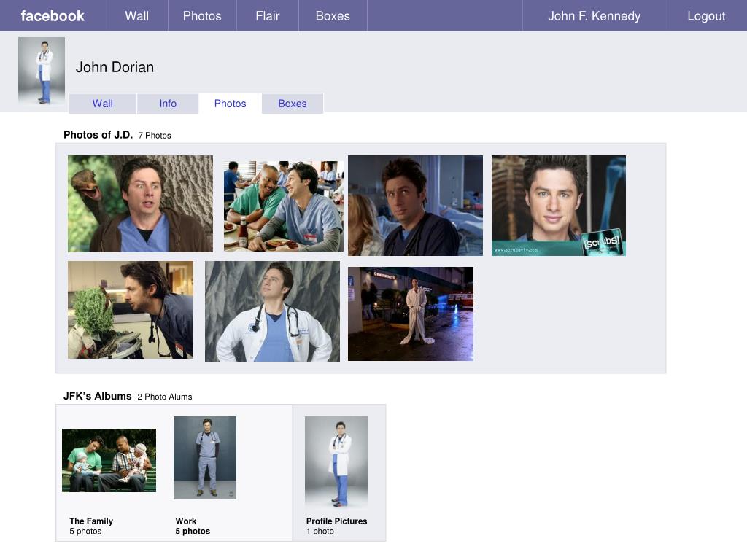Open Boxes in the top navigation bar
Viewport: 747px width, 560px height.
(x=333, y=16)
